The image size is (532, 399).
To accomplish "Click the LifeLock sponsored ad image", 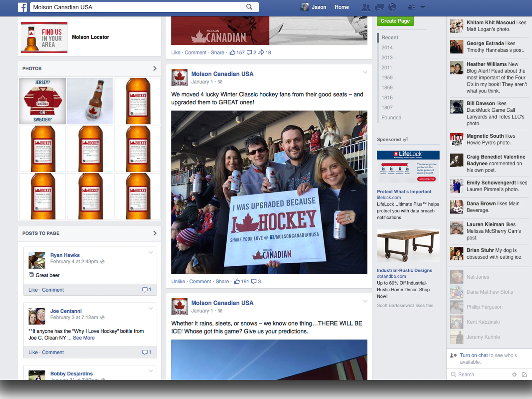I will tap(408, 167).
